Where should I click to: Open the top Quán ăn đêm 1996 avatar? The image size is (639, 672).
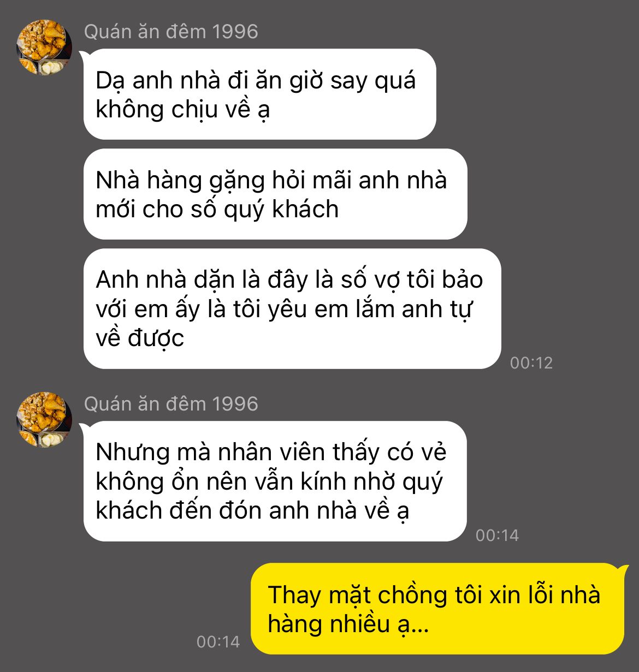(x=45, y=47)
